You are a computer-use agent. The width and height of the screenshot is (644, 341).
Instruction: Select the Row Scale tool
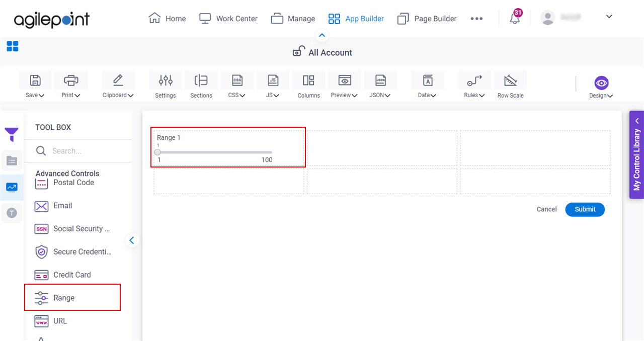(511, 84)
